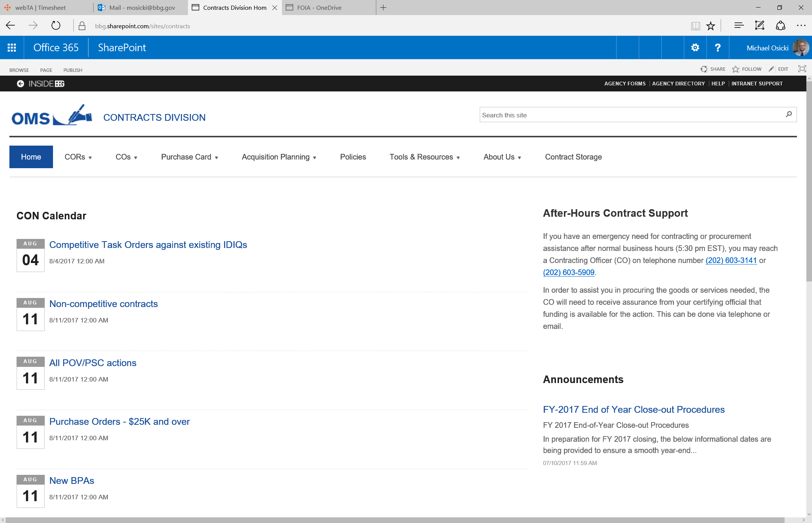Click the horizontal scrollbar at bottom
The width and height of the screenshot is (812, 523).
click(x=395, y=520)
